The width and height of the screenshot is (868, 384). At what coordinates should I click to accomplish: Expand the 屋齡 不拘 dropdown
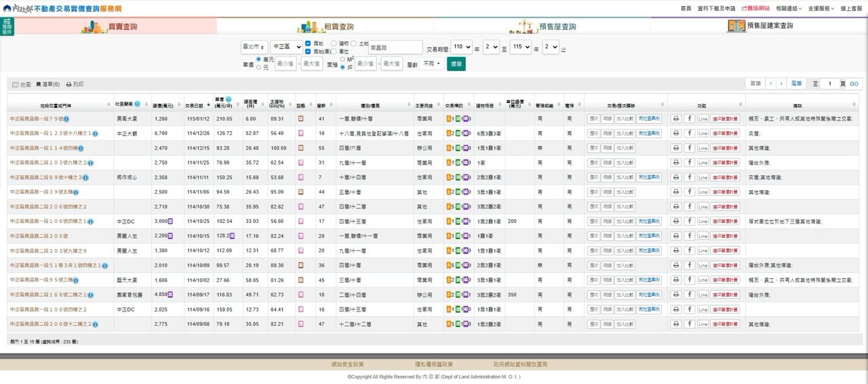pos(431,64)
